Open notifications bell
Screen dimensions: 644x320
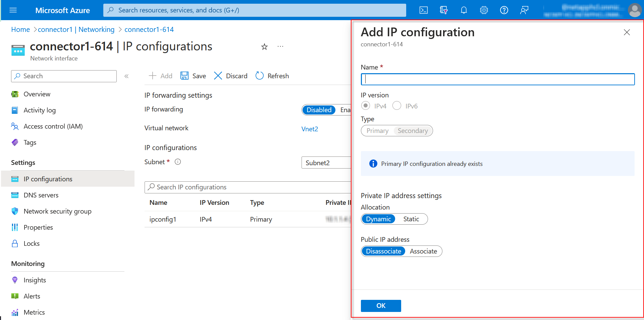tap(464, 10)
